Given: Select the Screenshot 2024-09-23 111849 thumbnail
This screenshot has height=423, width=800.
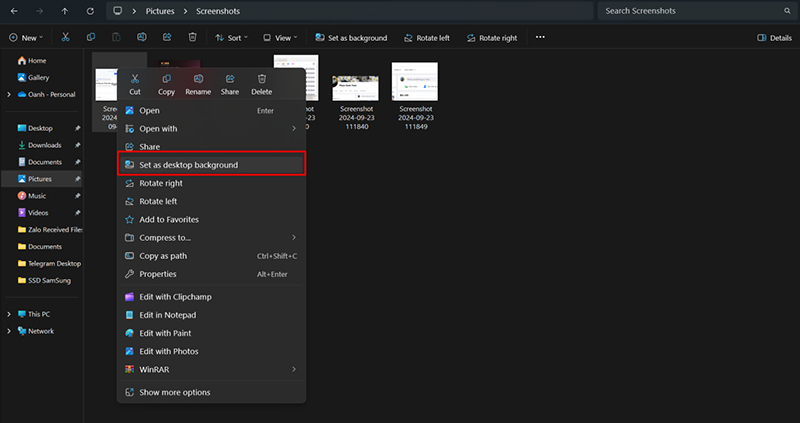Looking at the screenshot, I should (x=414, y=82).
